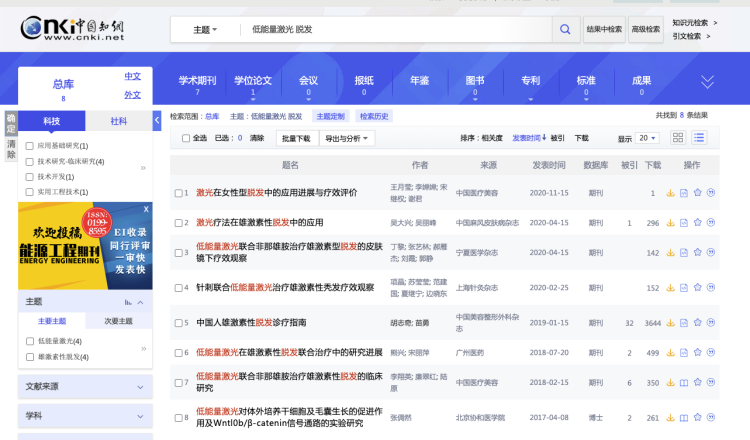This screenshot has width=750, height=440.
Task: Click the cite quote icon for result 1
Action: coord(711,192)
